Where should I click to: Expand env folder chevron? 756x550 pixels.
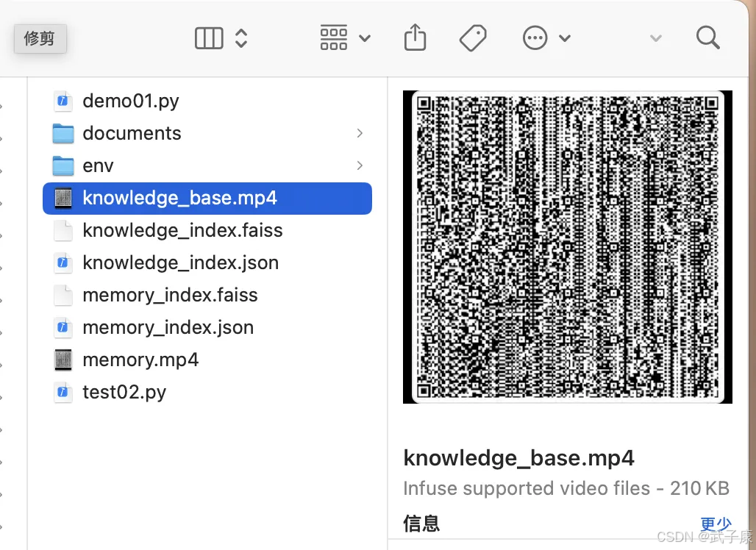pos(360,166)
